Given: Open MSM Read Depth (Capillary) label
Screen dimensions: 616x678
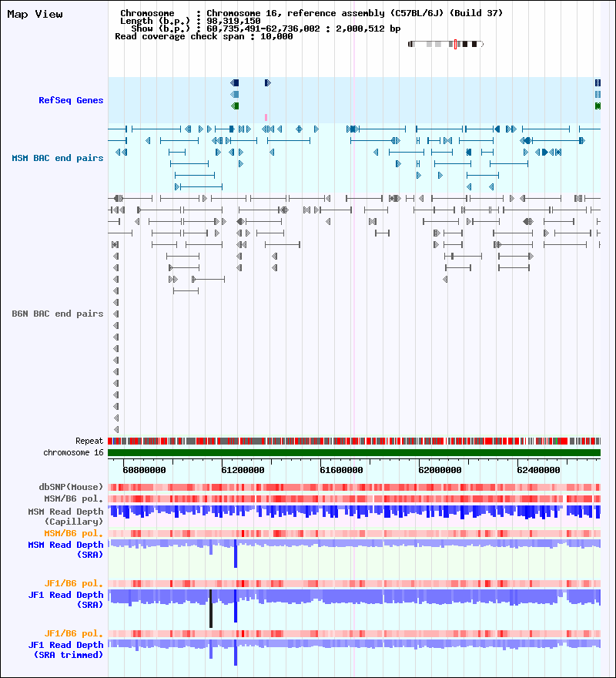Looking at the screenshot, I should coord(65,517).
